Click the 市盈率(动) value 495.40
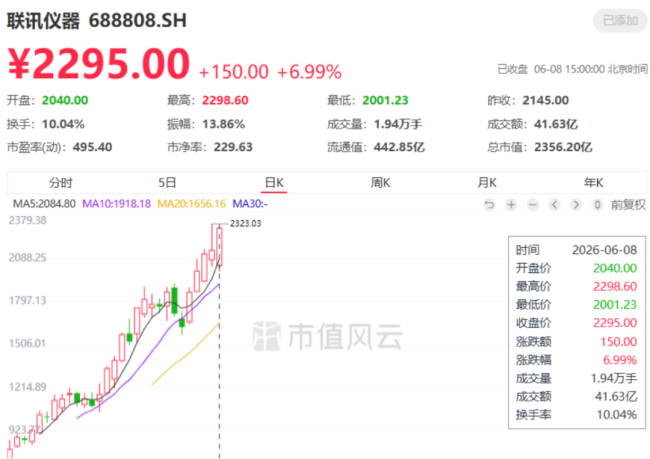The image size is (650, 459). 92,147
